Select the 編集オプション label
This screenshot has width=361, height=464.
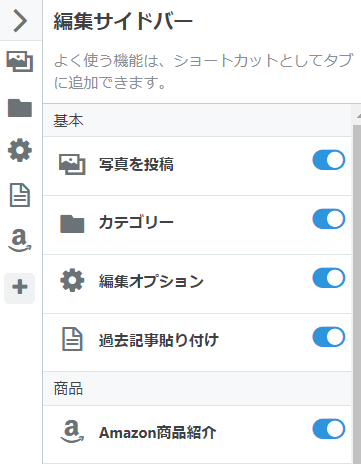(x=151, y=281)
